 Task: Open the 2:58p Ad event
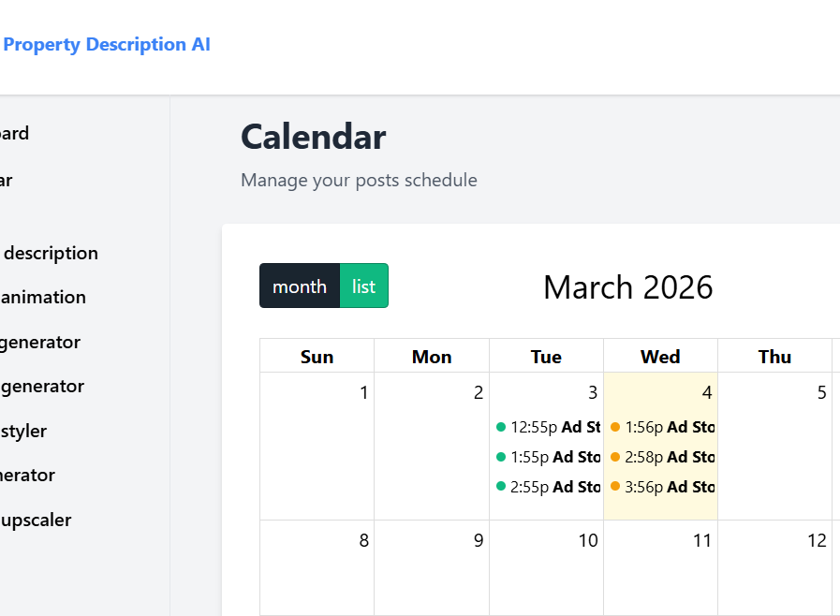(669, 457)
